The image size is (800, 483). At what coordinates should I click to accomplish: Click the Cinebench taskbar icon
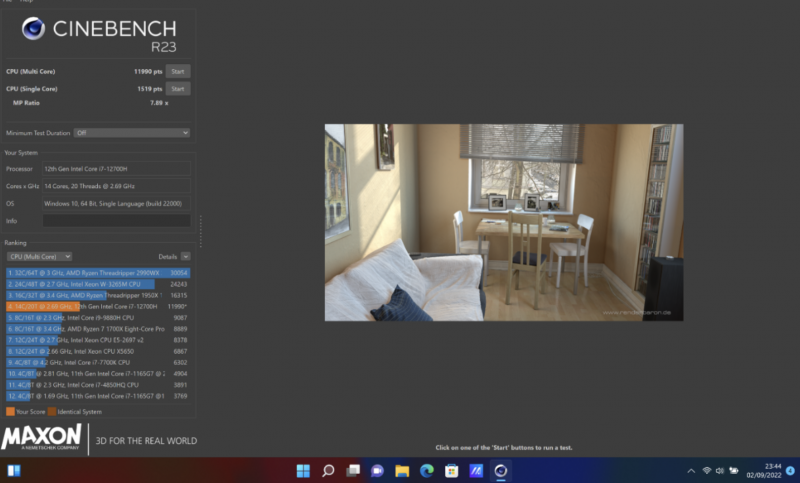click(501, 470)
